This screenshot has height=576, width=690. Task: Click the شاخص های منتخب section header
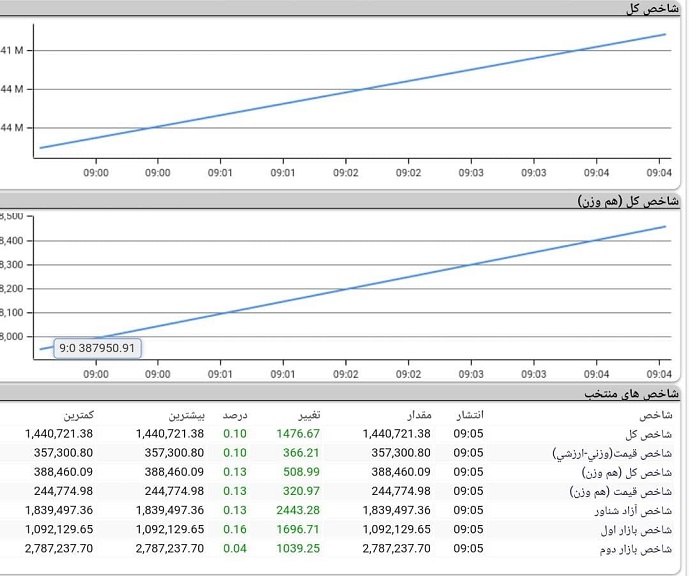point(340,393)
